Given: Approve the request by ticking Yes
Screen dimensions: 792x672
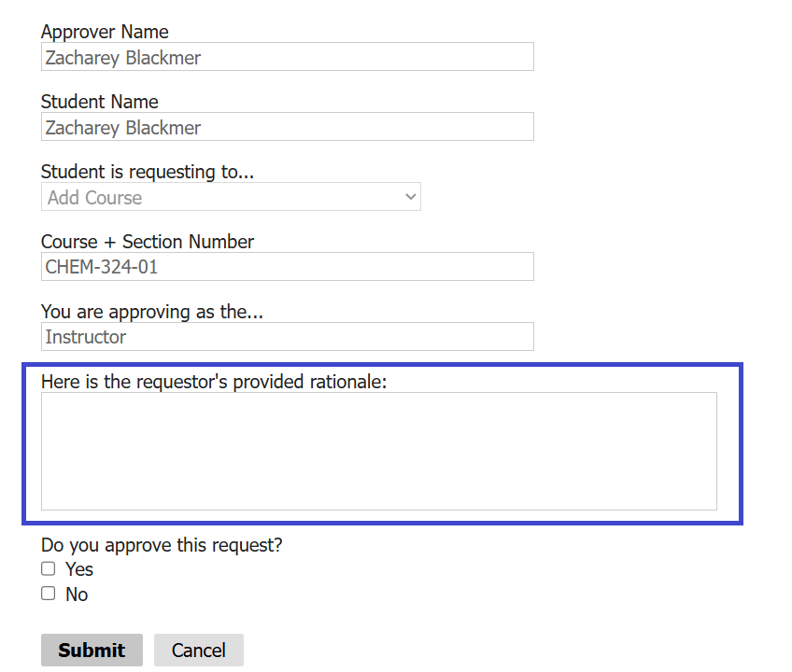Looking at the screenshot, I should tap(48, 568).
